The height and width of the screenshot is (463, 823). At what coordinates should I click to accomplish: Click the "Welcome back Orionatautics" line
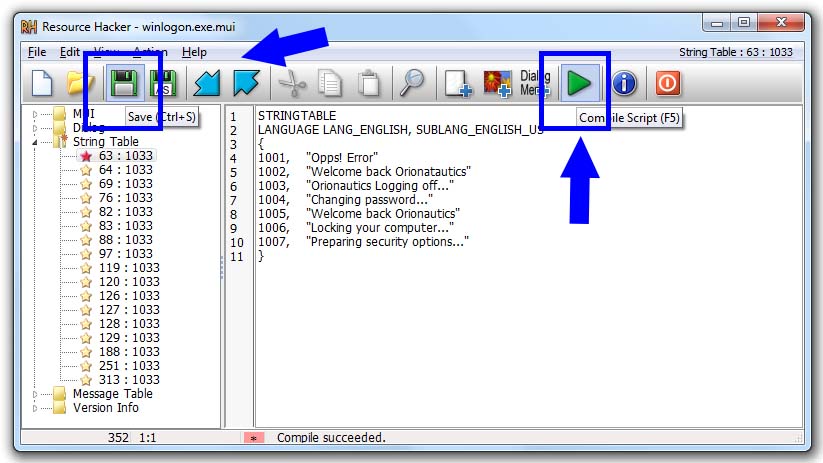coord(388,172)
